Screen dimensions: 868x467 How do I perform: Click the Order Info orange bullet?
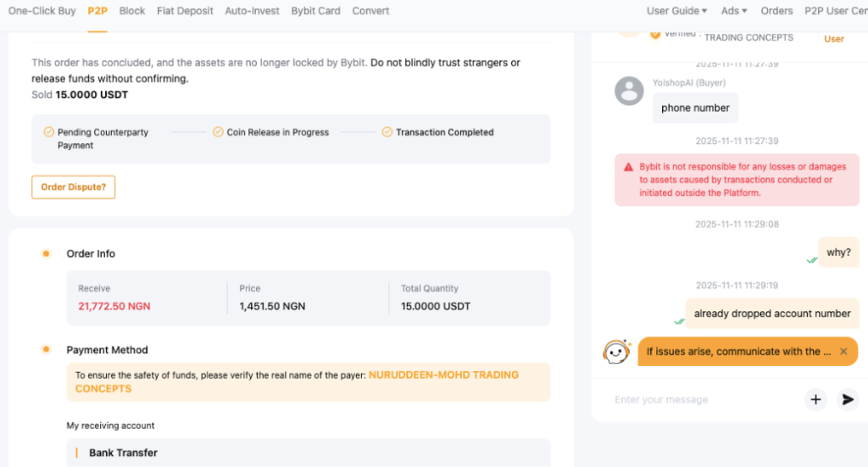tap(46, 253)
